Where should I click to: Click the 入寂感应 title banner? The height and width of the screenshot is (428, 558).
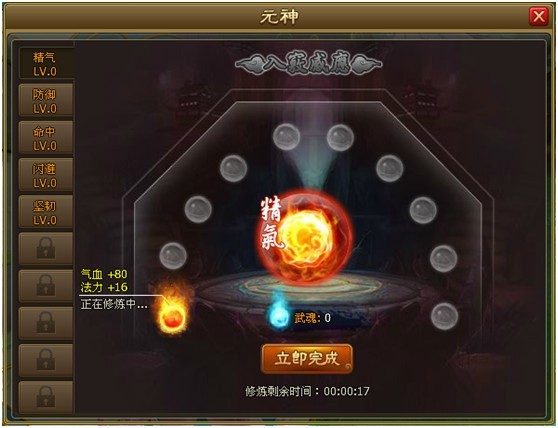tap(309, 63)
